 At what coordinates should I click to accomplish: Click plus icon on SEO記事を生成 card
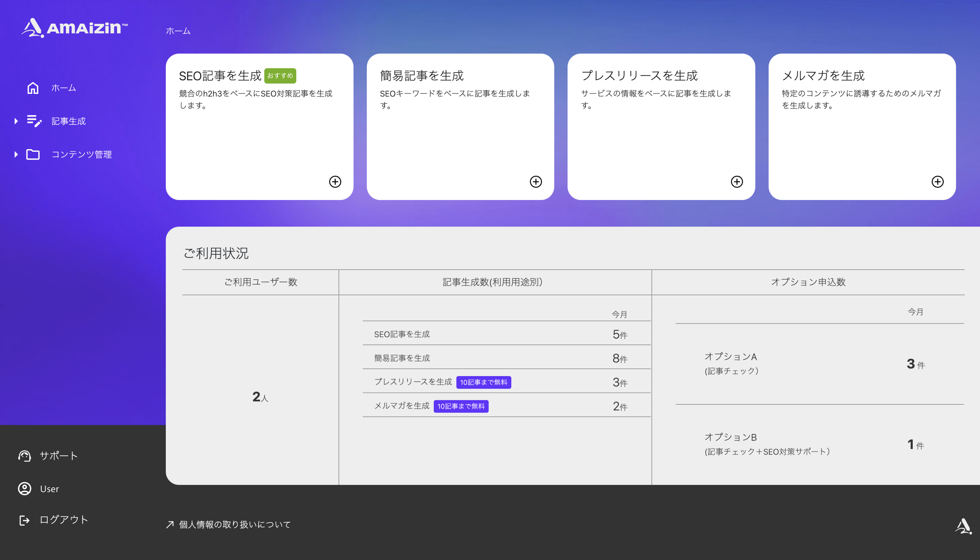[335, 182]
